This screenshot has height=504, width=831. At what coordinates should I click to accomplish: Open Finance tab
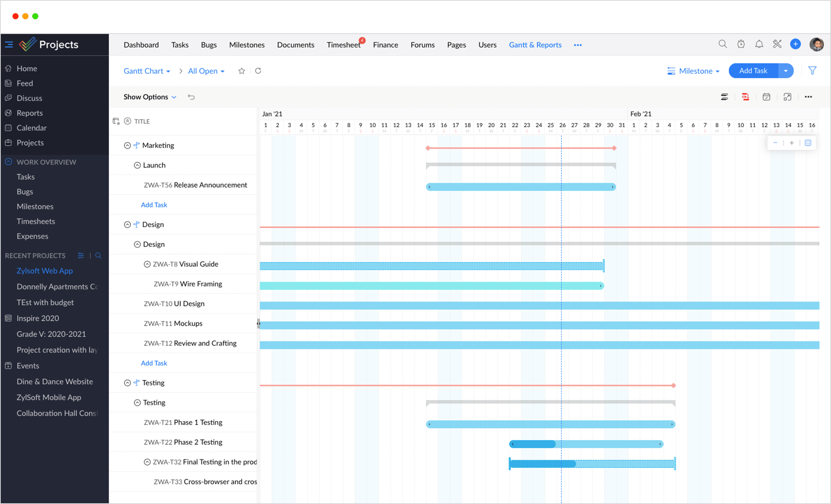[x=386, y=45]
